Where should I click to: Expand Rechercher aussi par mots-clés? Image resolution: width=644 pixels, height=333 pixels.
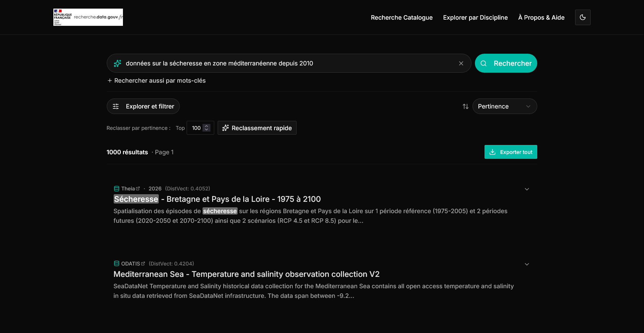[156, 81]
